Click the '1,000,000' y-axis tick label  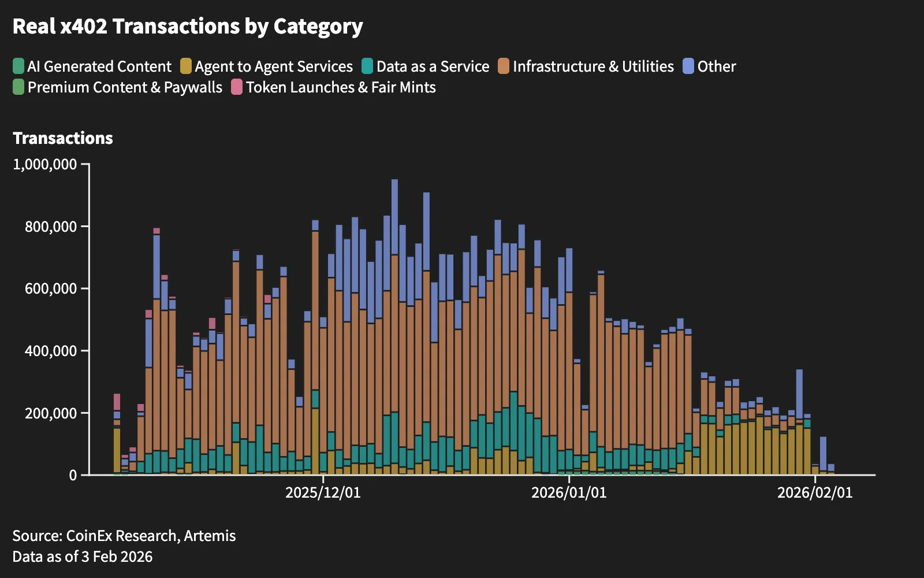point(45,164)
